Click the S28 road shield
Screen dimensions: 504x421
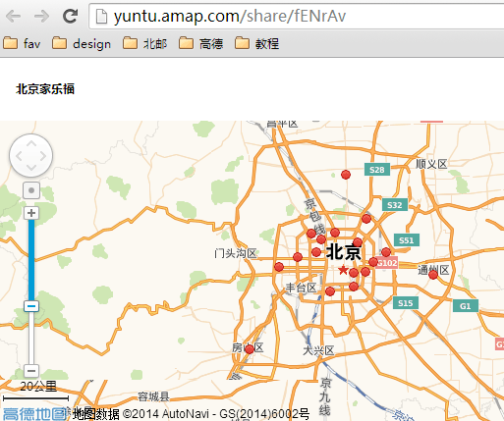click(377, 170)
